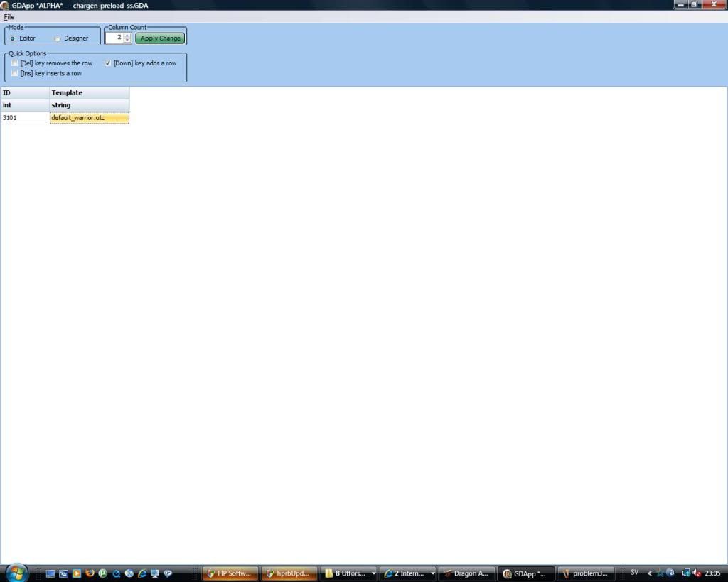The height and width of the screenshot is (582, 728).
Task: Select the Designer mode radio button
Action: click(58, 38)
